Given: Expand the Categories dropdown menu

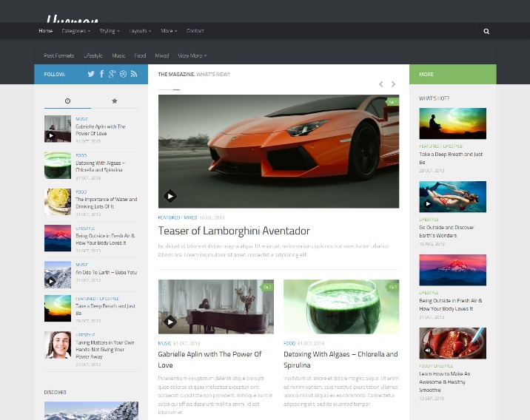Looking at the screenshot, I should click(76, 31).
